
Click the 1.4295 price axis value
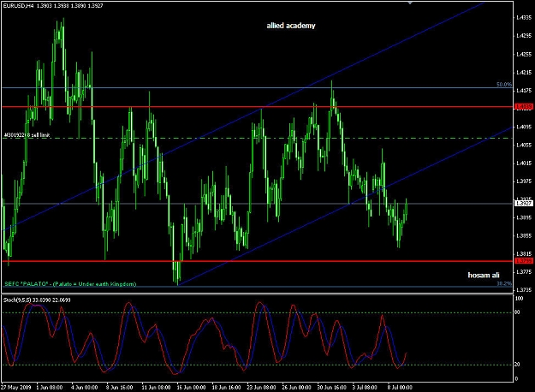[x=524, y=35]
